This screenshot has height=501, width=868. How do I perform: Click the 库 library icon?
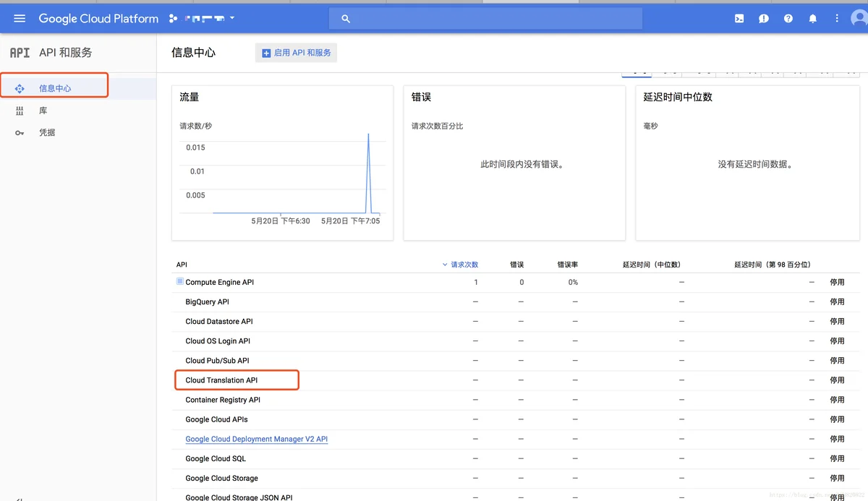(20, 111)
